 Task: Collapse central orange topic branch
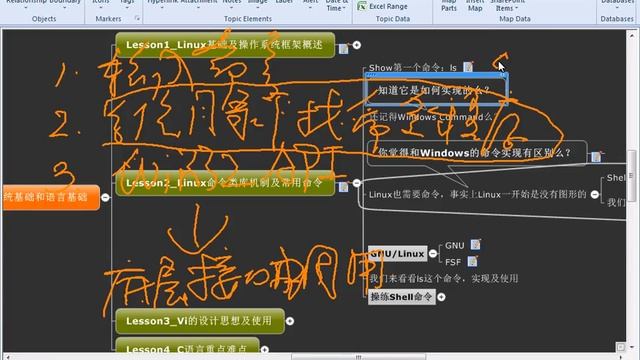coord(105,198)
